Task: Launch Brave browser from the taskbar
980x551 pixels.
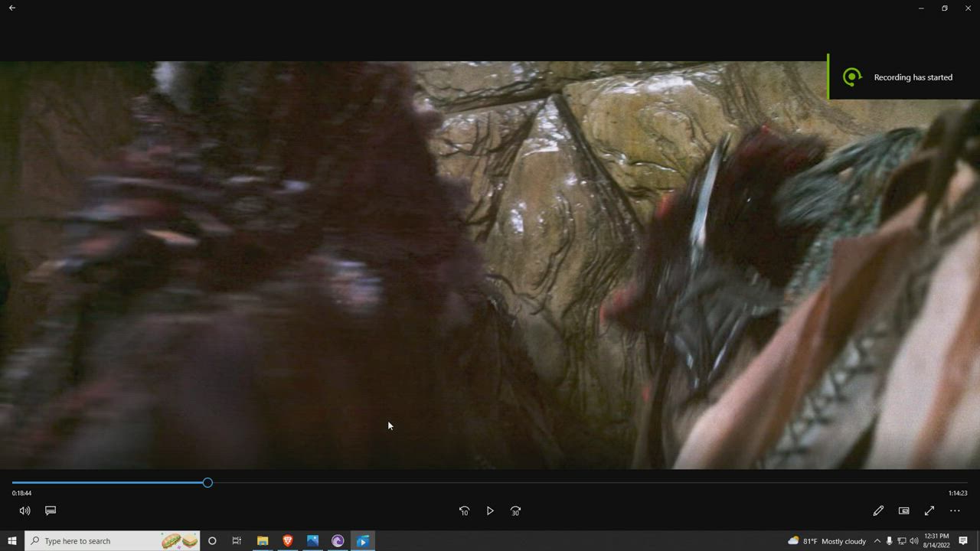Action: pyautogui.click(x=288, y=541)
